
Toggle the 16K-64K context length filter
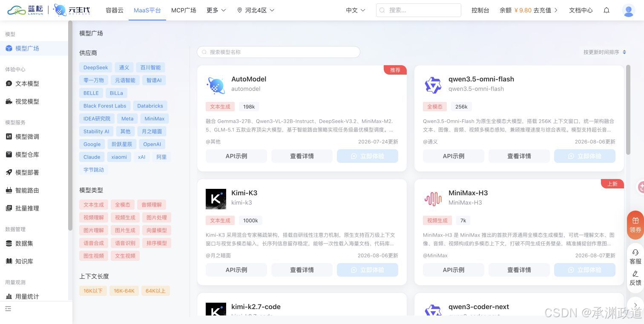pyautogui.click(x=124, y=291)
